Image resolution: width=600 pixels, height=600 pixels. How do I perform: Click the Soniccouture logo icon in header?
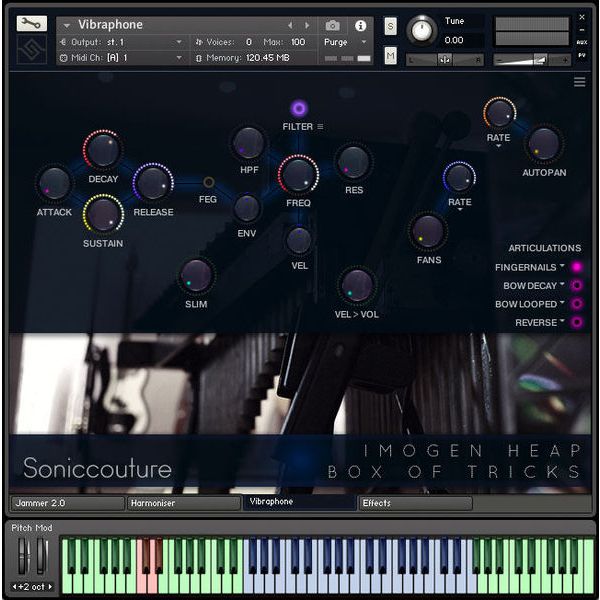pyautogui.click(x=32, y=49)
